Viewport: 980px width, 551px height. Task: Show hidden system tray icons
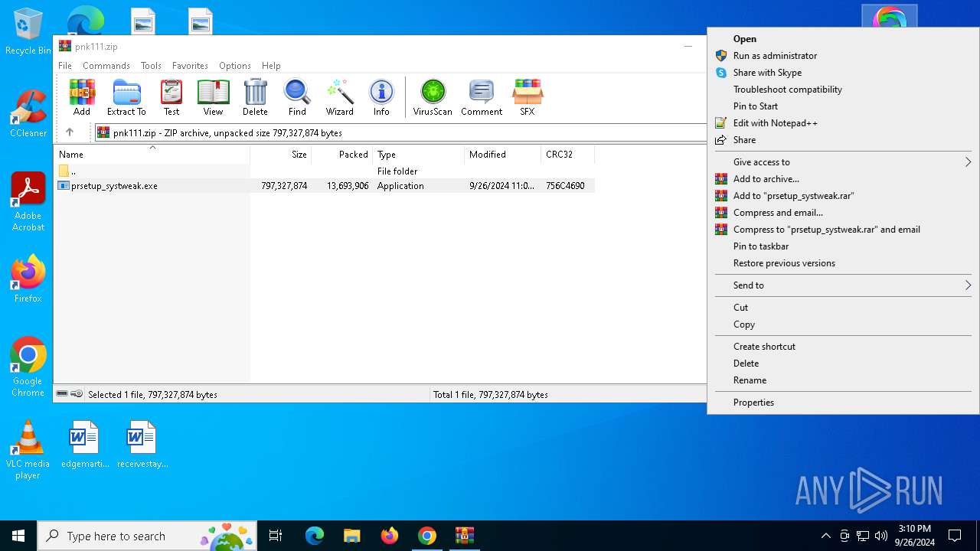[825, 536]
